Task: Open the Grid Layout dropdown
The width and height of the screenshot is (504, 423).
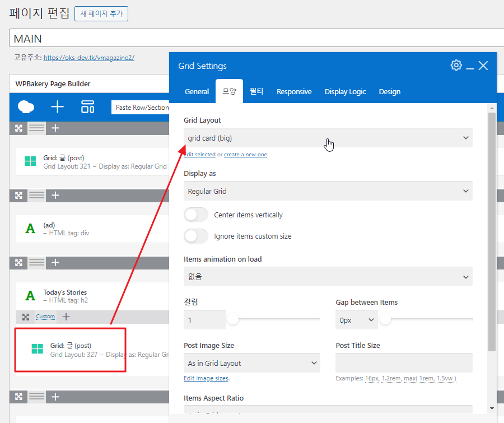Action: (x=328, y=138)
